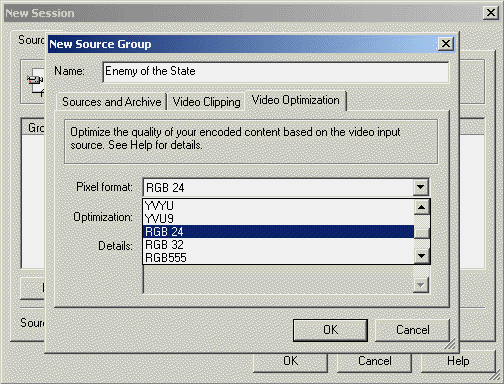Click the source group icon in New Session window
Screen dimensions: 504x384
point(36,82)
